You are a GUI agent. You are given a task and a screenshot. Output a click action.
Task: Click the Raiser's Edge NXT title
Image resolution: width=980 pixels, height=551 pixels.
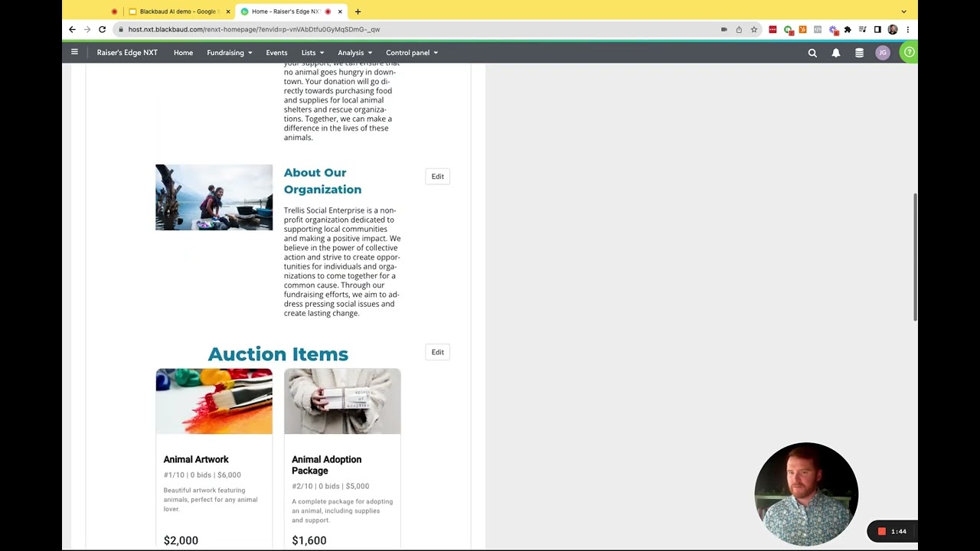click(127, 53)
